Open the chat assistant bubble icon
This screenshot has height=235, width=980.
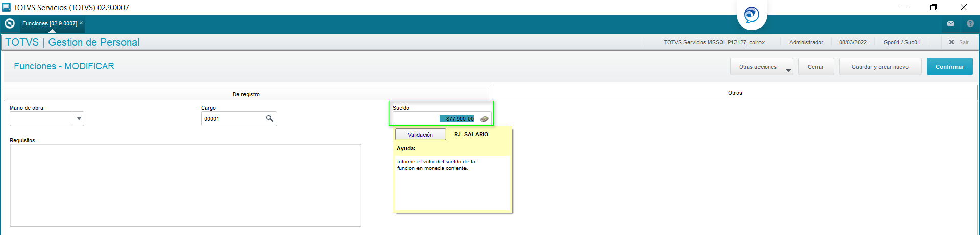(751, 15)
